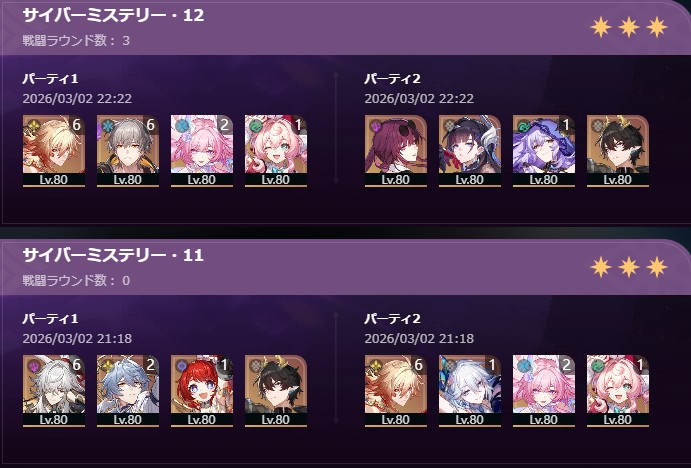Click the three-star rating of サイバーミステリー・11
Viewport: 691px width, 468px height.
click(x=629, y=267)
